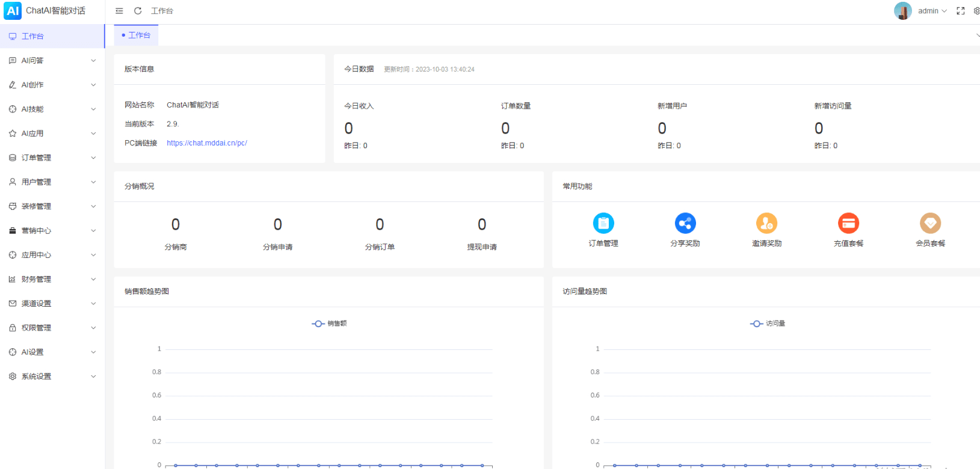
Task: Click the tab bar dropdown arrow at right edge
Action: [x=978, y=35]
